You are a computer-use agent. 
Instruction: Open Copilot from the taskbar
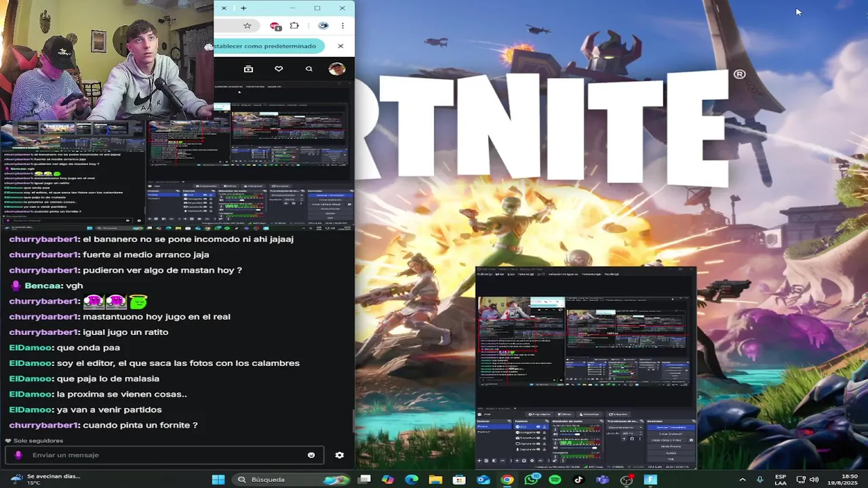(x=388, y=479)
